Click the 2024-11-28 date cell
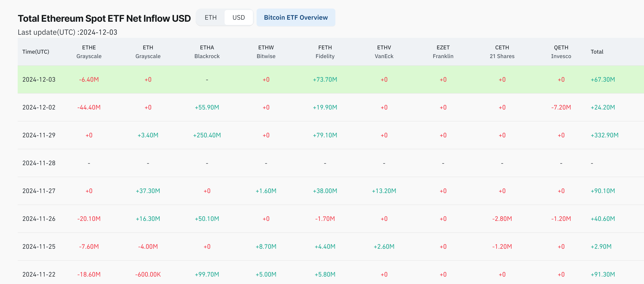 click(x=39, y=163)
